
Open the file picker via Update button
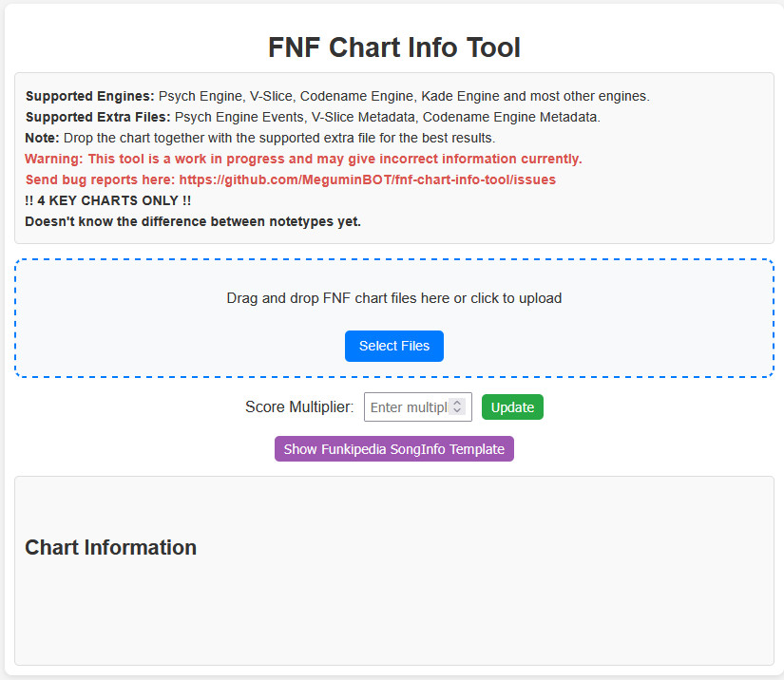(x=512, y=406)
